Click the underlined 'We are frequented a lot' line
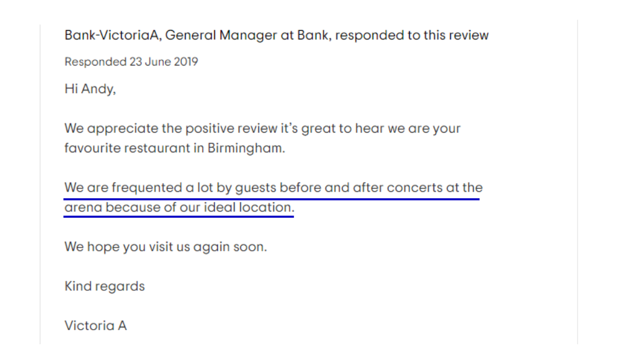Image resolution: width=624 pixels, height=364 pixels. point(274,188)
